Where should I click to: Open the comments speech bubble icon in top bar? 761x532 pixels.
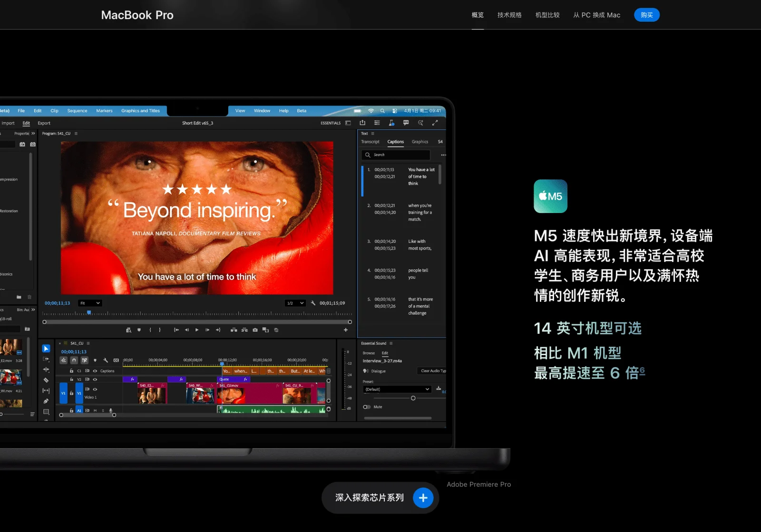(406, 123)
